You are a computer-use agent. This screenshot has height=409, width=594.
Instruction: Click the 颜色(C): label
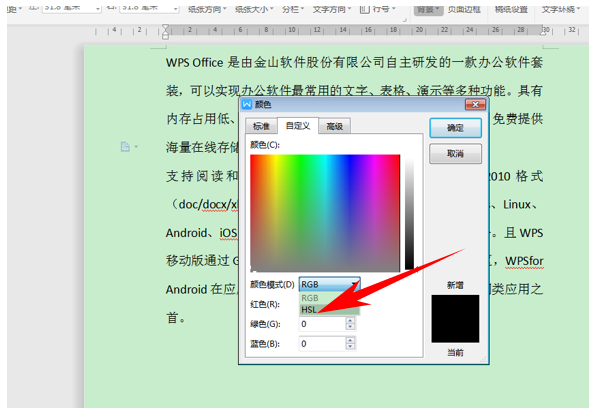pos(265,145)
